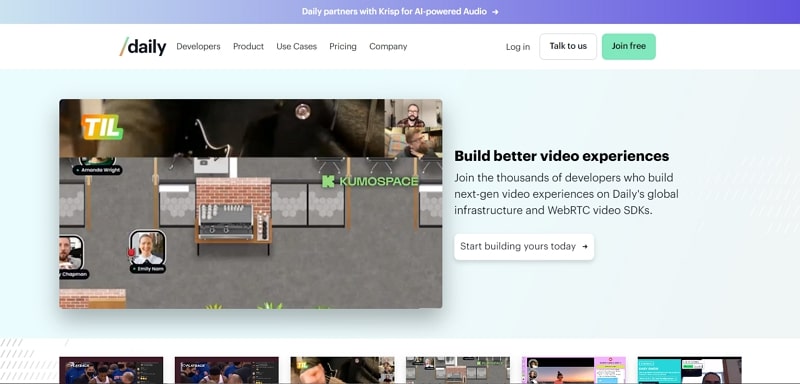
Task: Go to the Pricing page
Action: click(343, 46)
